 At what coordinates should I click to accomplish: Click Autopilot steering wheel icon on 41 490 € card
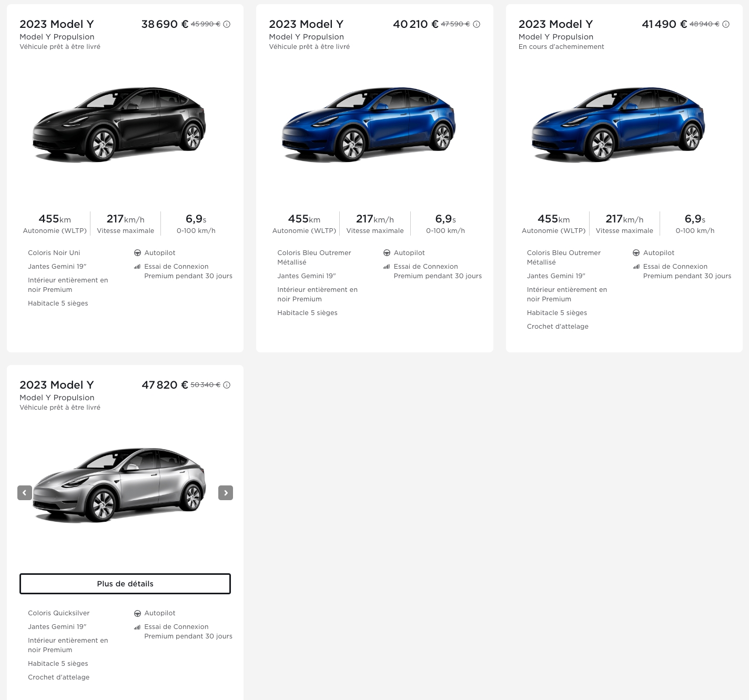[x=636, y=253]
